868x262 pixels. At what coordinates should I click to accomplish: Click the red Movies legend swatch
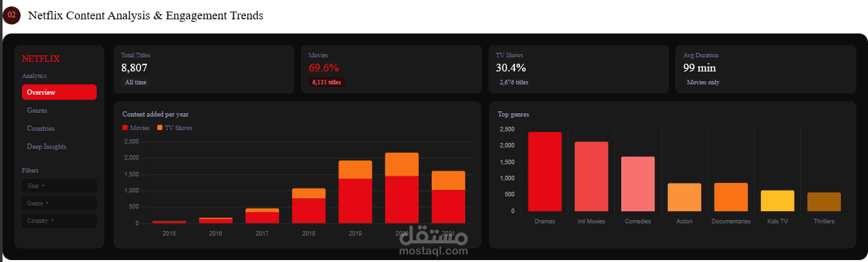click(x=125, y=128)
